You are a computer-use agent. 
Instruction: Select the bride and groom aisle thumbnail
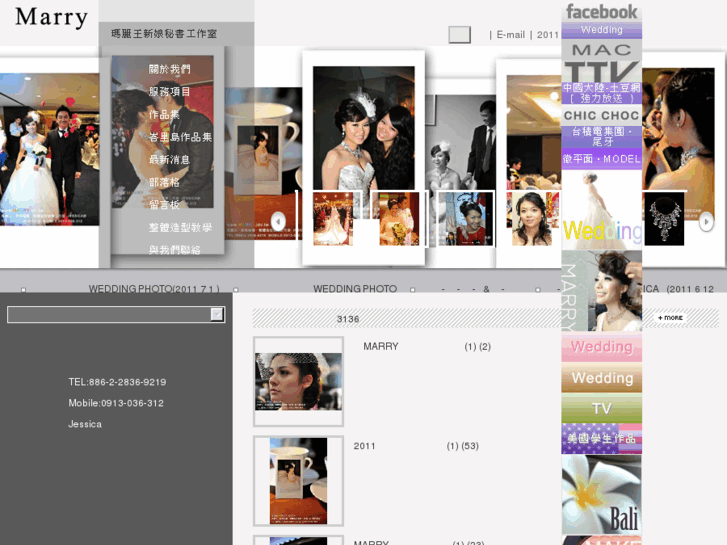click(x=333, y=218)
